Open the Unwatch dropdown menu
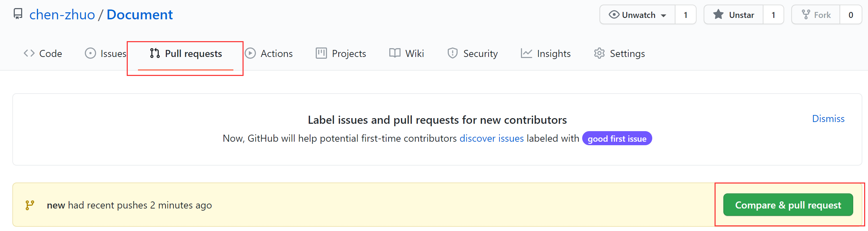The height and width of the screenshot is (231, 868). [638, 15]
